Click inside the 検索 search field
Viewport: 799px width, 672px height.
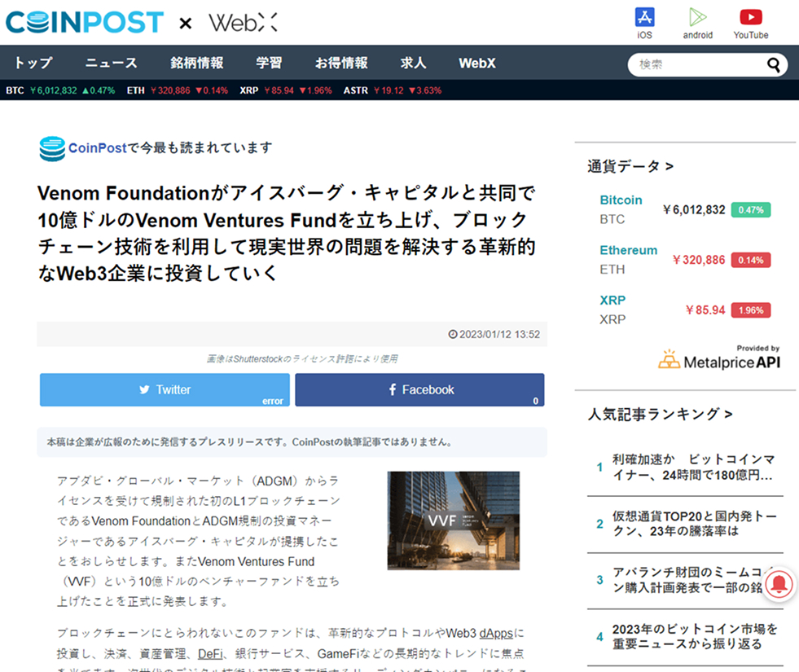696,65
